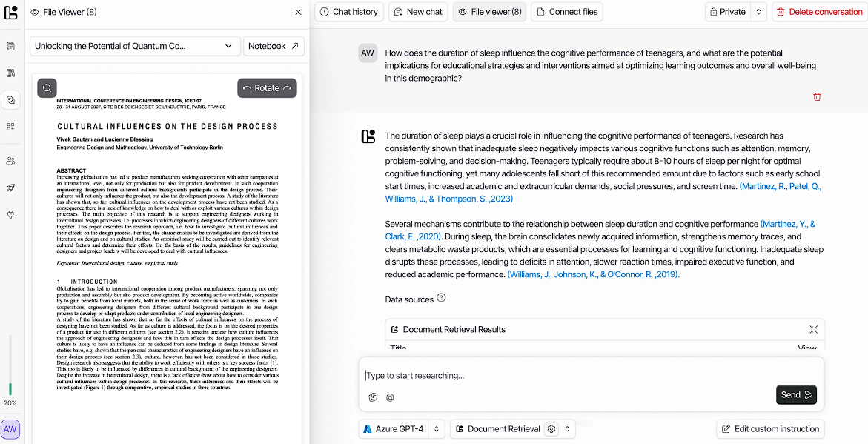Delete the user question with red trash icon
The image size is (868, 444).
pos(817,97)
